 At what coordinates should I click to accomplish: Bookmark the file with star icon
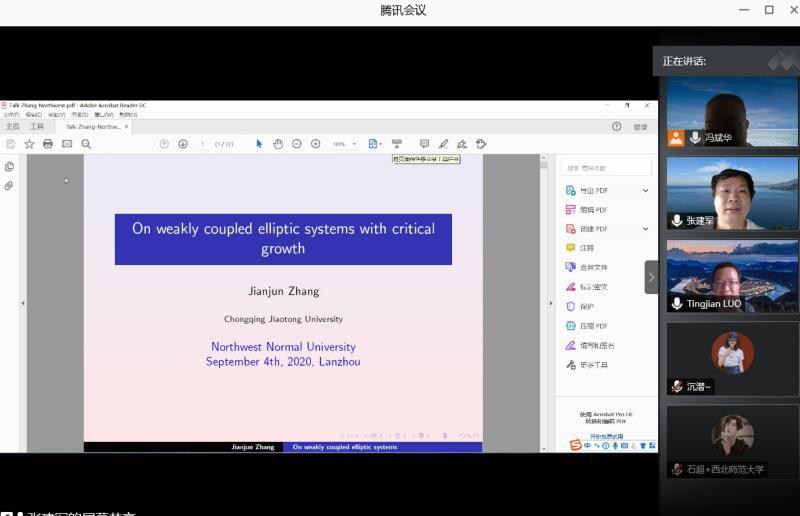point(29,144)
